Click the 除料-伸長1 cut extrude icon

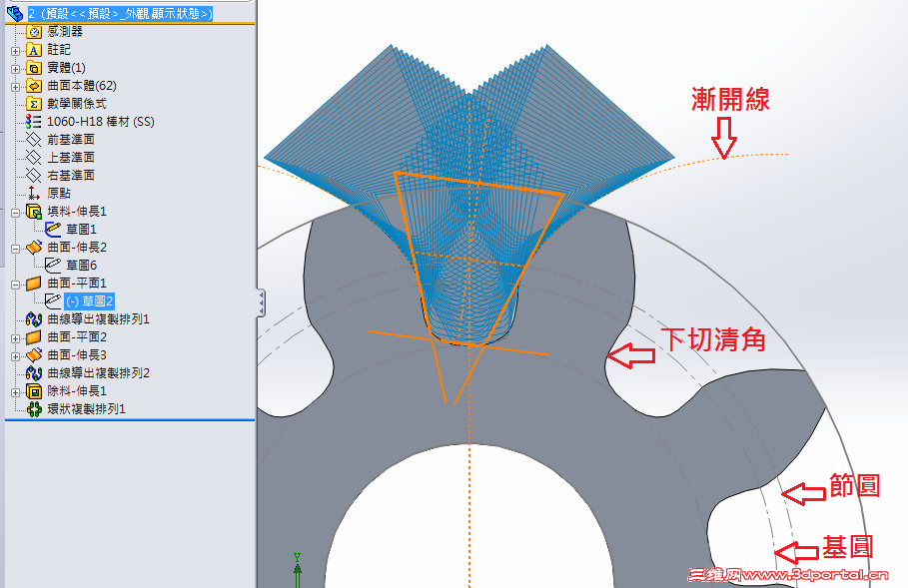tap(34, 391)
